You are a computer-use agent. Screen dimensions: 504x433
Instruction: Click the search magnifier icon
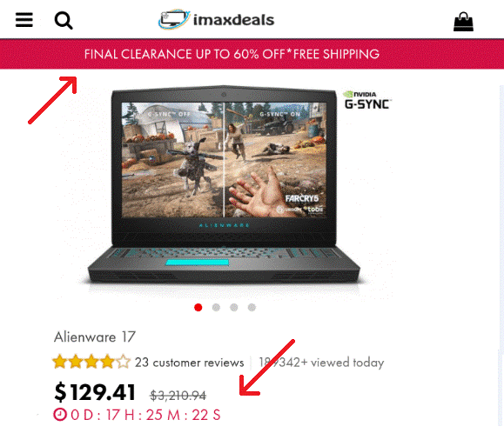[64, 21]
